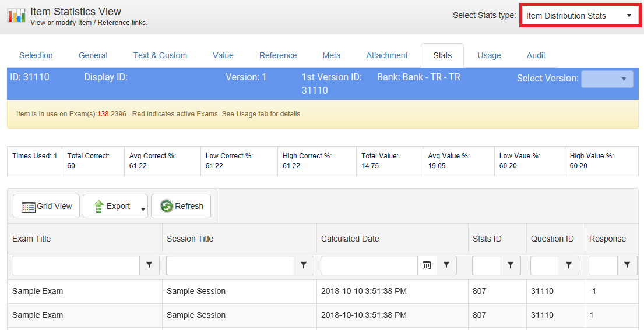644x330 pixels.
Task: Go to the Text & Custom tab
Action: (x=160, y=55)
